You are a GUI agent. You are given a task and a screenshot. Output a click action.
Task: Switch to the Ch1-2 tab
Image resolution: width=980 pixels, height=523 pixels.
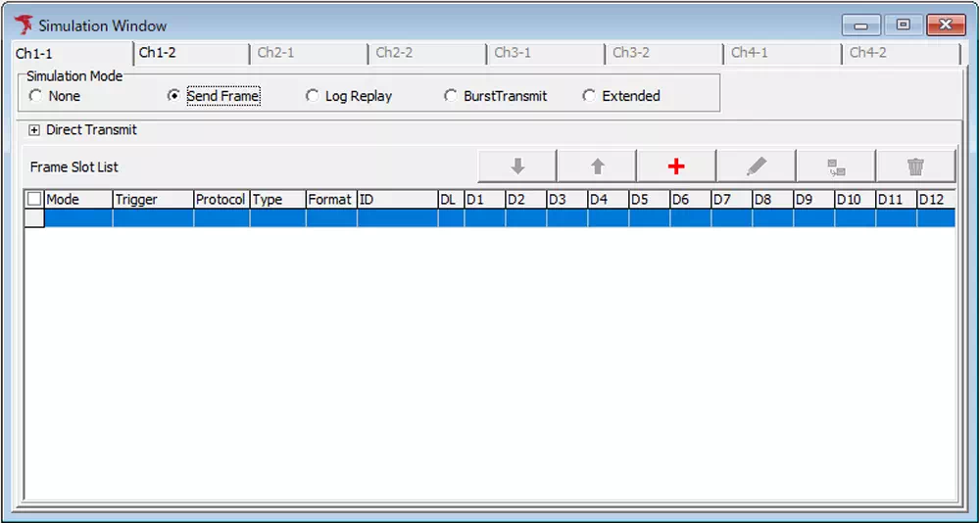158,53
